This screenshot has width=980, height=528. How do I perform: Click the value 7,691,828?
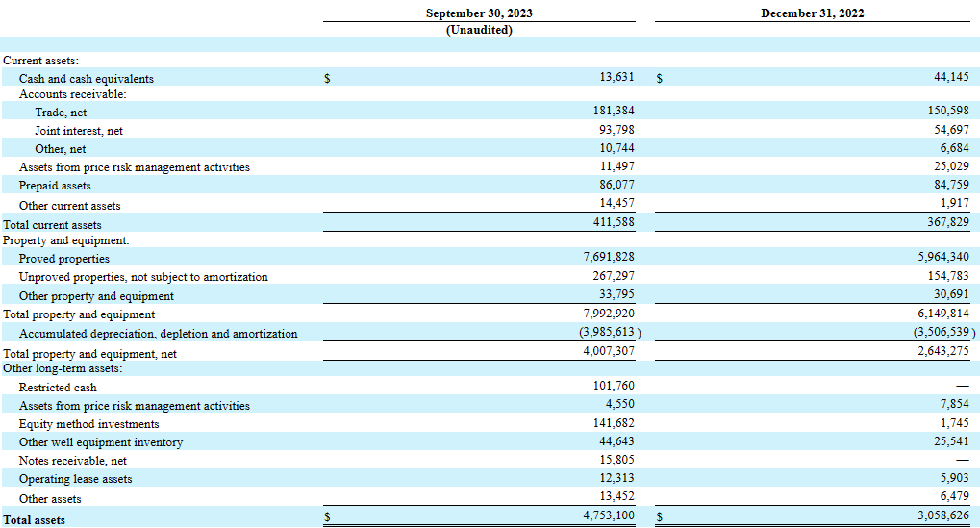click(x=609, y=257)
